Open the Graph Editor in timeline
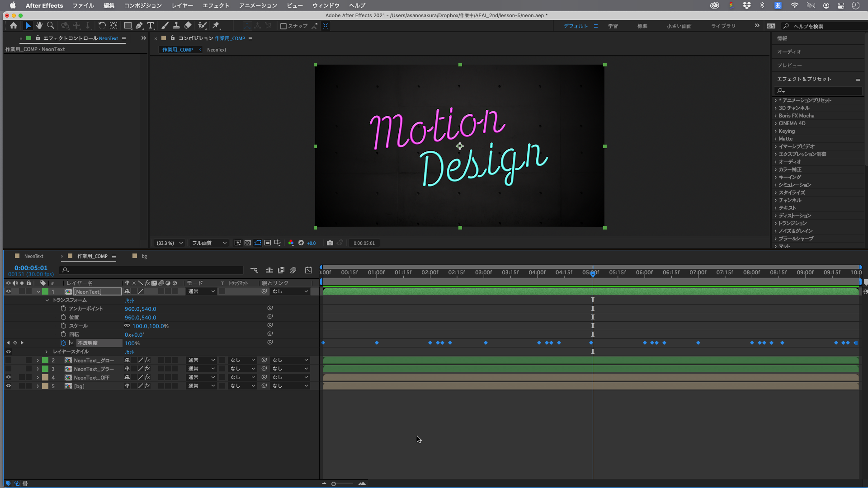Image resolution: width=868 pixels, height=488 pixels. coord(308,270)
